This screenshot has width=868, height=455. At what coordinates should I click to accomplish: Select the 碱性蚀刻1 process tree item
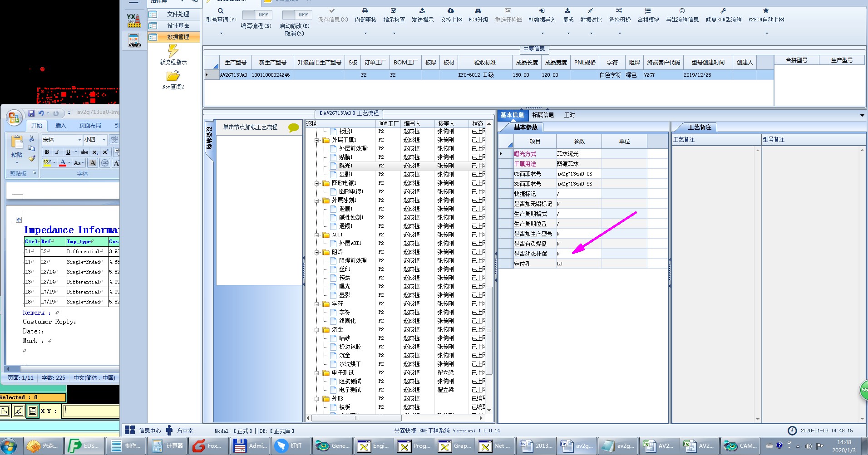351,218
